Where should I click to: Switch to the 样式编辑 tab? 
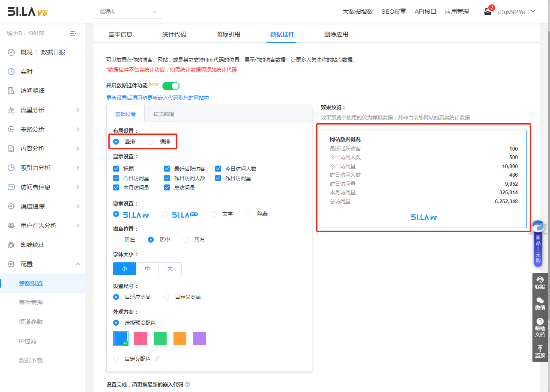[x=164, y=114]
